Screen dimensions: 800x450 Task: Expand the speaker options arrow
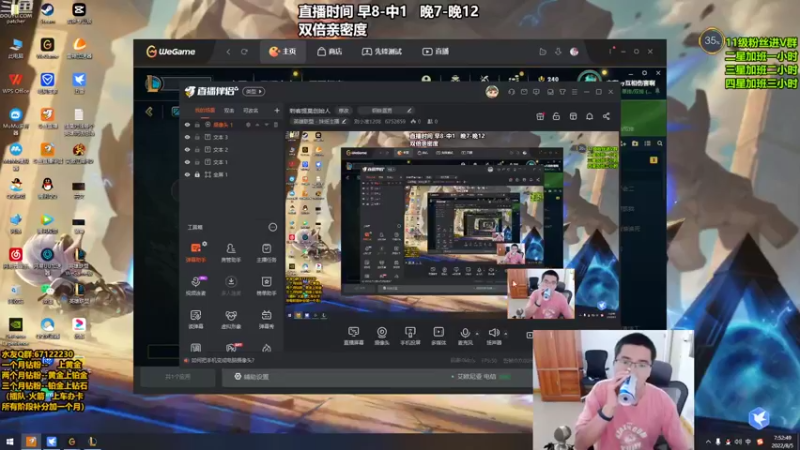click(506, 334)
